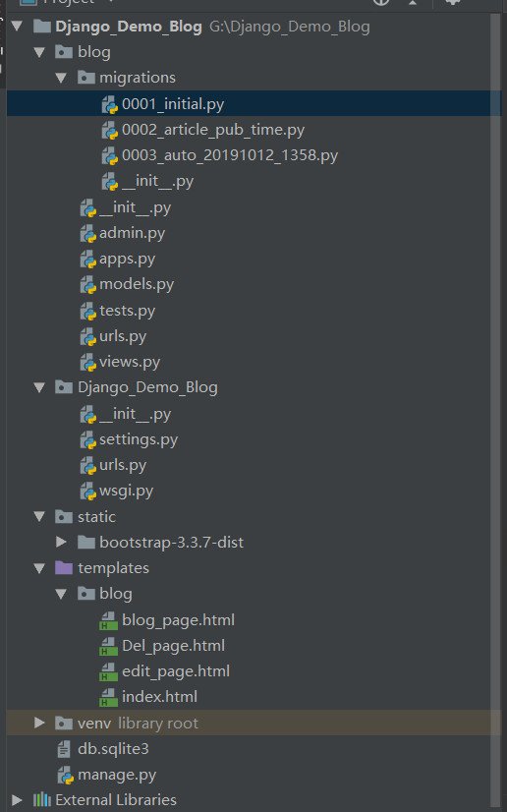Click the db.sqlite3 file icon
The width and height of the screenshot is (507, 812).
click(x=64, y=749)
